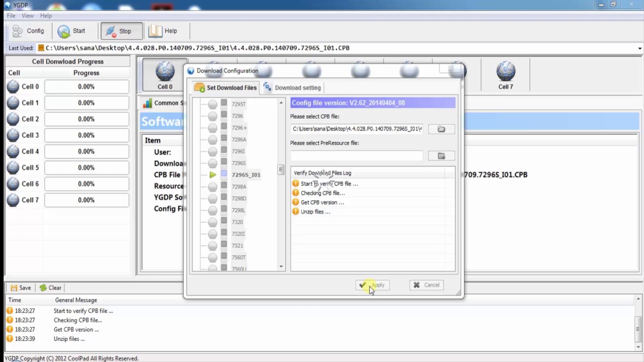Open the View menu
Screen dimensions: 644x362
click(28, 16)
